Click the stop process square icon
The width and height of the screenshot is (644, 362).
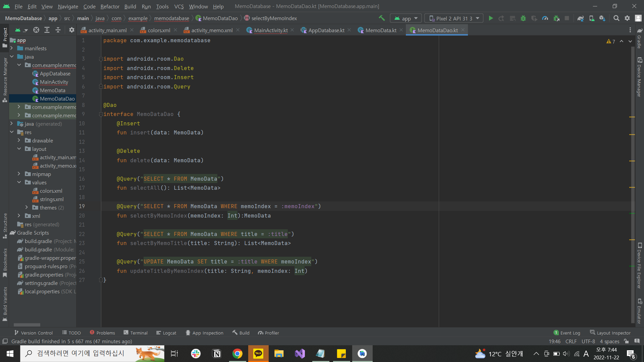(567, 18)
